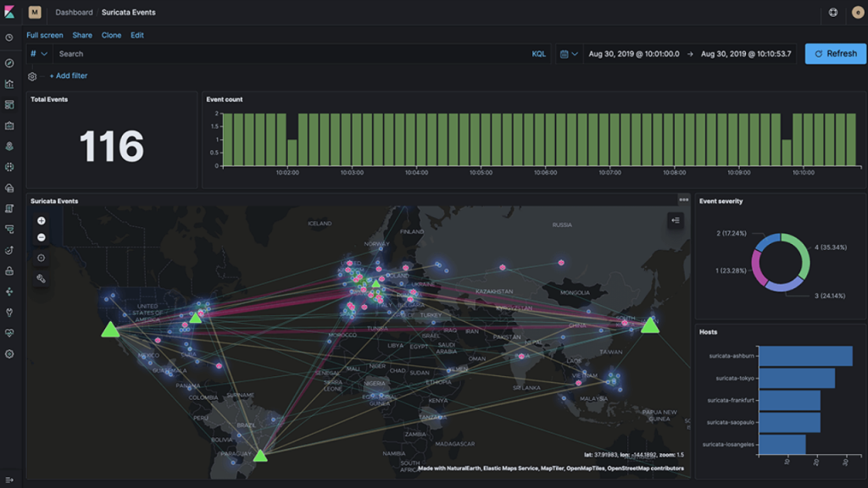Image resolution: width=868 pixels, height=488 pixels.
Task: Click the Event severity panel title
Action: point(721,202)
